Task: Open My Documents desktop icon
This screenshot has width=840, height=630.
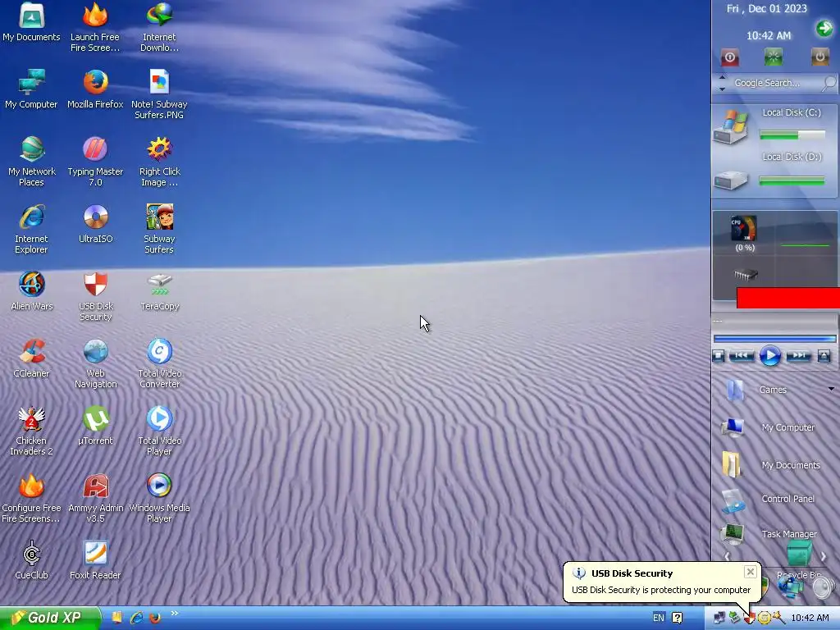Action: 32,23
